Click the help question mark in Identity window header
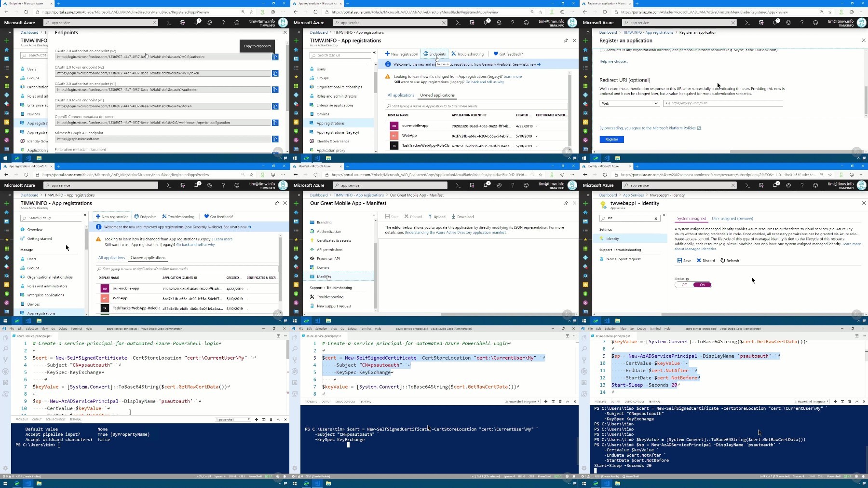Viewport: 868px width, 488px height. [x=801, y=185]
